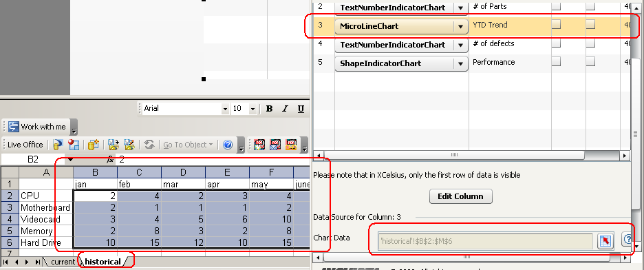Go to first sheet tab navigation arrow
This screenshot has width=644, height=270.
coord(6,262)
